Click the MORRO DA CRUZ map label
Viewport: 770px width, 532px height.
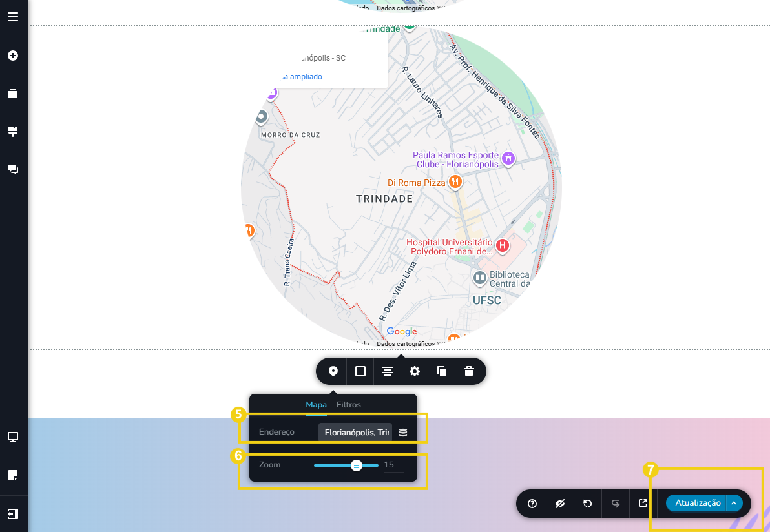290,135
